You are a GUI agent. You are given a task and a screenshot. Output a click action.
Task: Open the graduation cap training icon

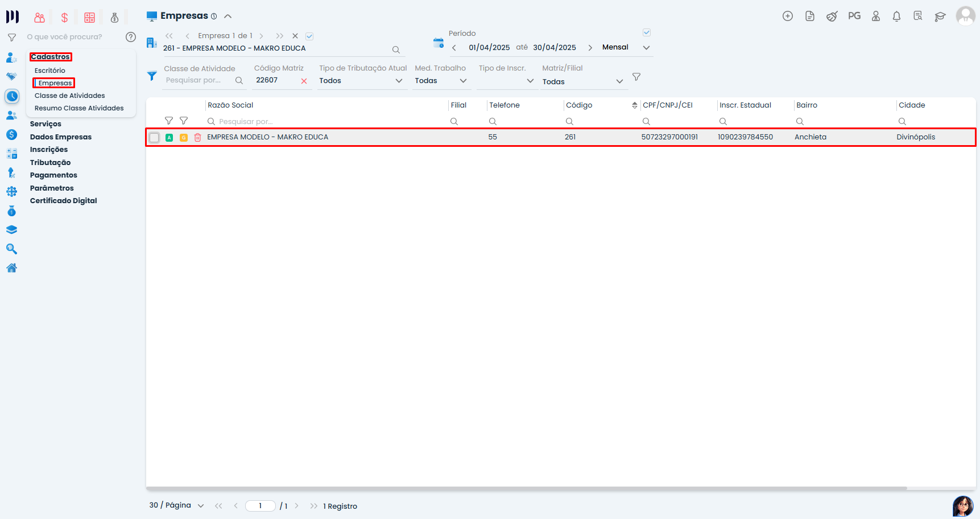click(x=940, y=17)
